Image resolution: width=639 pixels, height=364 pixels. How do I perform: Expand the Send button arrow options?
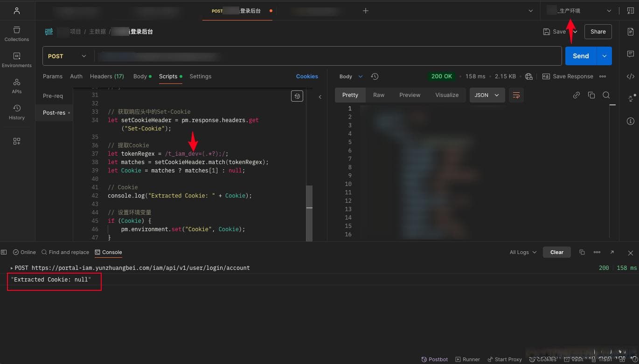click(604, 56)
